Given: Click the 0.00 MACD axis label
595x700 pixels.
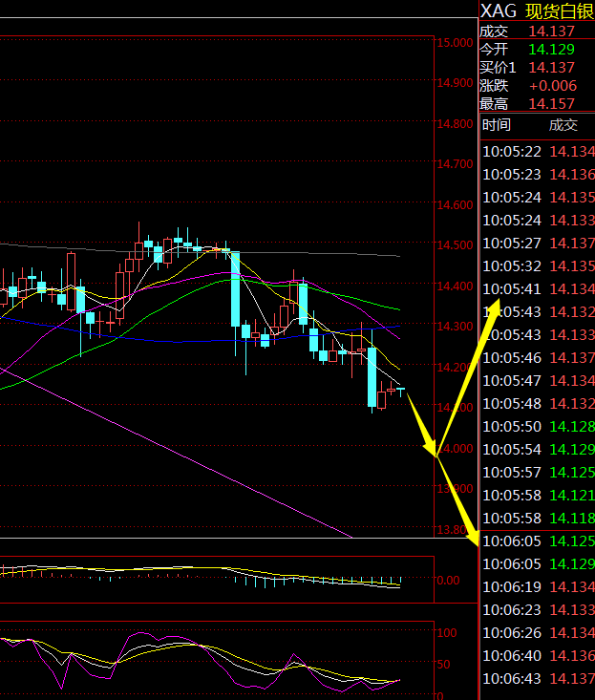Looking at the screenshot, I should pos(448,581).
